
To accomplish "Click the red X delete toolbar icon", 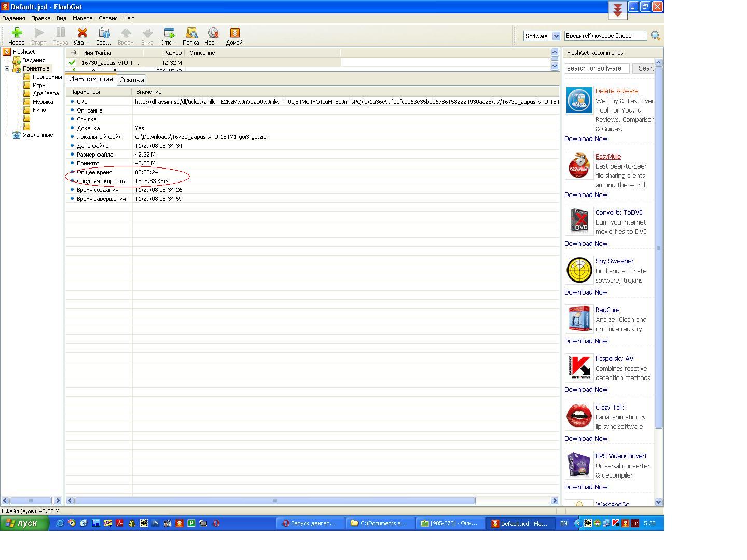I will (82, 33).
